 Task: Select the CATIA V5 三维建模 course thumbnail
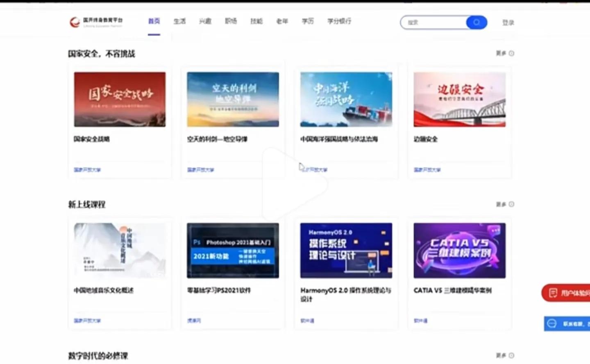459,251
